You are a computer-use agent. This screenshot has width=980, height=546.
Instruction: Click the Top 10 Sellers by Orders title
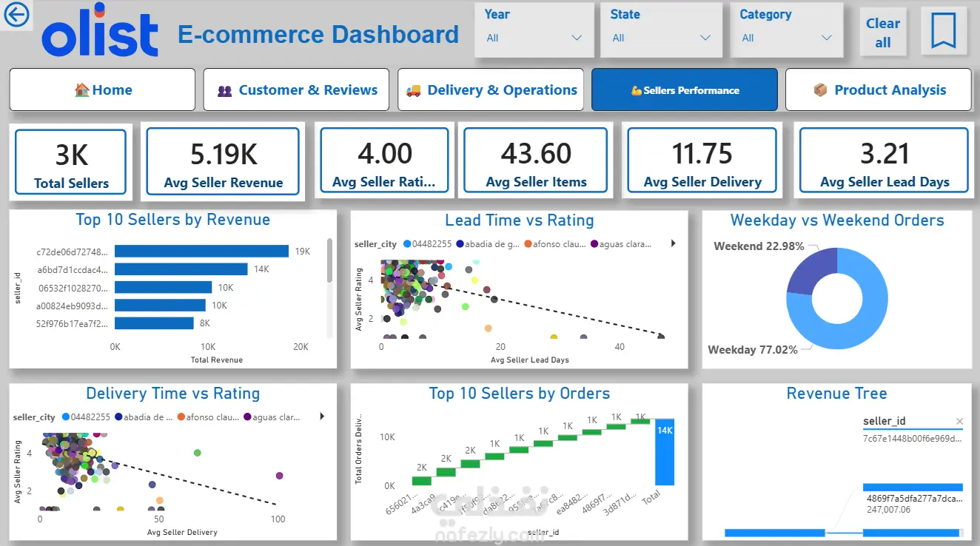pos(519,394)
